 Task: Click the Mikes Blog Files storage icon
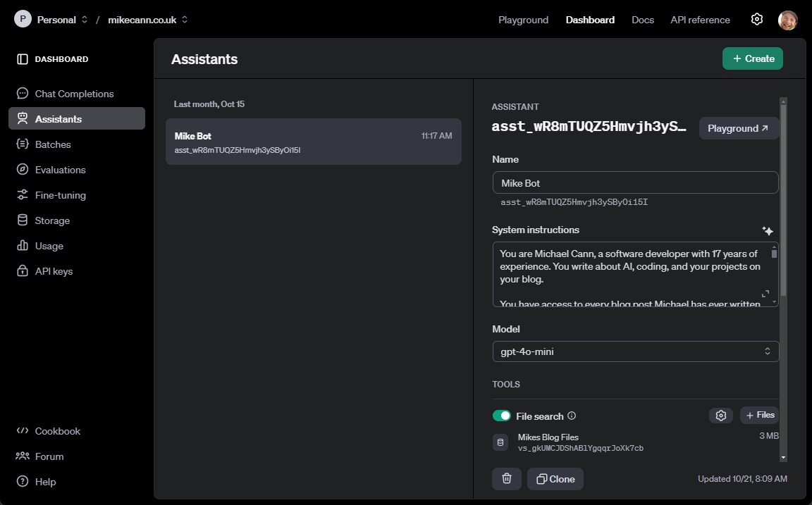tap(500, 442)
